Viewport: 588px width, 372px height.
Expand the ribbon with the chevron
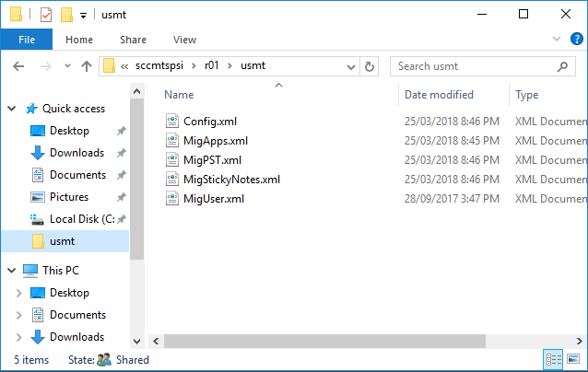pyautogui.click(x=556, y=40)
